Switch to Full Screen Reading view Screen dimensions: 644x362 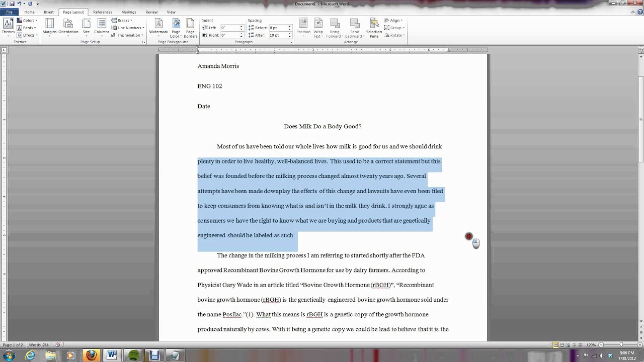click(x=562, y=345)
